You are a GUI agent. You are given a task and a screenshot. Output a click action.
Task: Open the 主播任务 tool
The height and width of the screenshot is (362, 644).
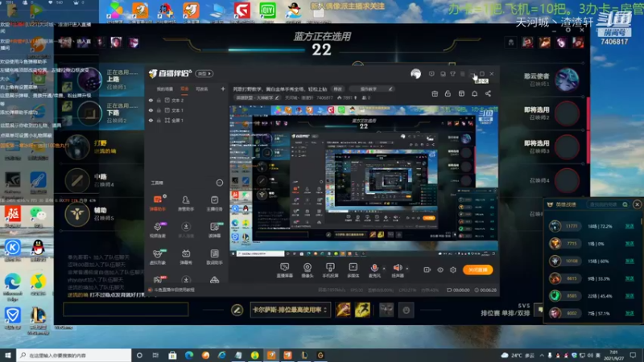214,204
